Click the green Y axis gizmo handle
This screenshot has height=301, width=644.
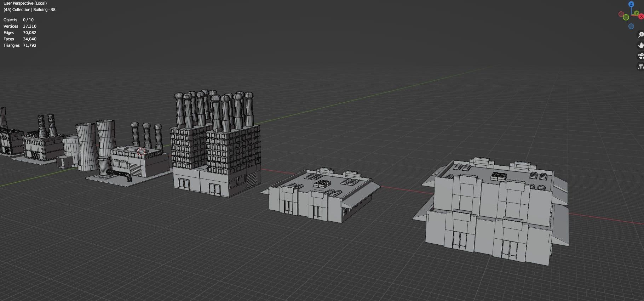[x=637, y=13]
